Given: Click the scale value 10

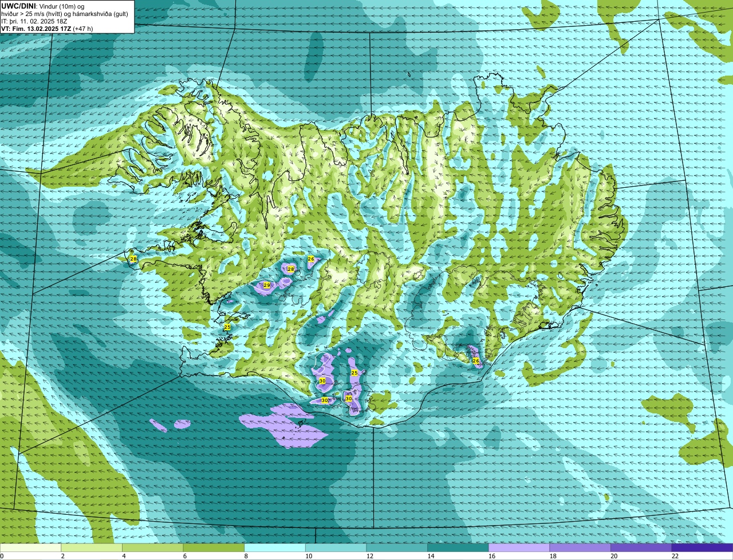Looking at the screenshot, I should (309, 556).
